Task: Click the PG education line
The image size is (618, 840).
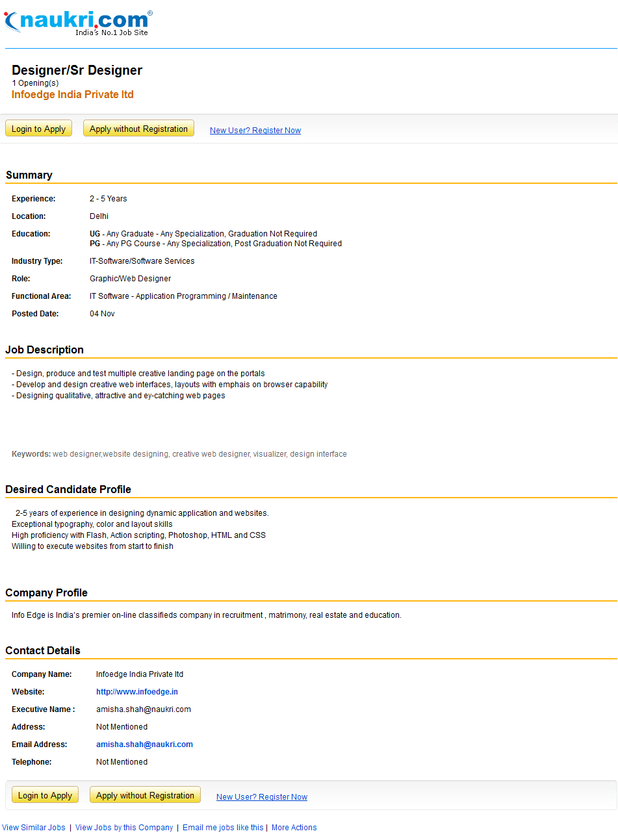Action: point(216,244)
